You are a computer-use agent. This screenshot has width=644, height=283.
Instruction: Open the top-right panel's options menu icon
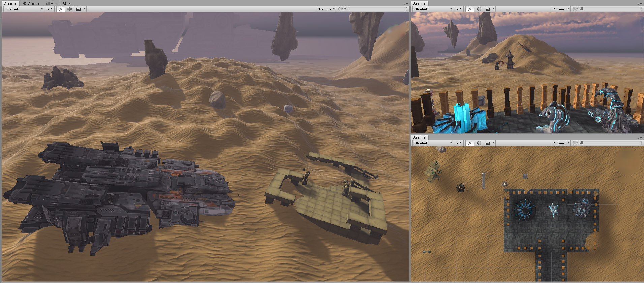(640, 4)
